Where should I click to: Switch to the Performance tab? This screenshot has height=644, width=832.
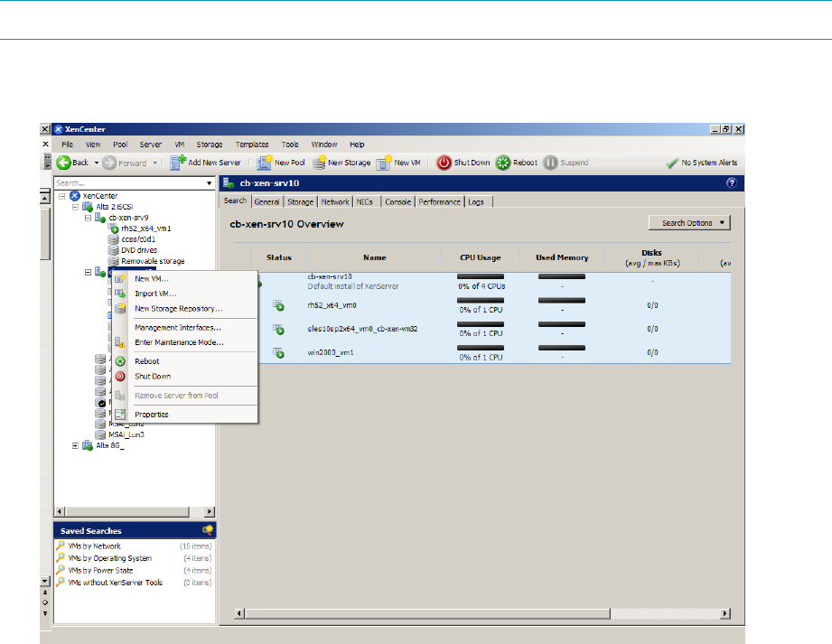[439, 201]
